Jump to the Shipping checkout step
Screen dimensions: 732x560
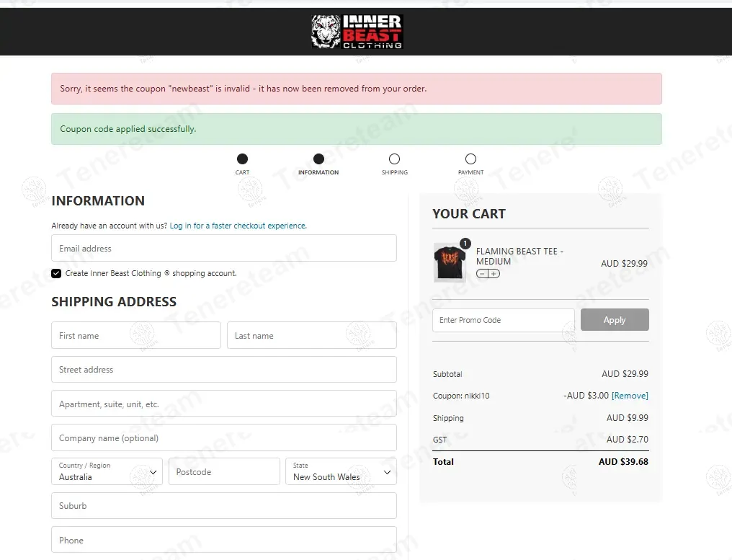[395, 164]
